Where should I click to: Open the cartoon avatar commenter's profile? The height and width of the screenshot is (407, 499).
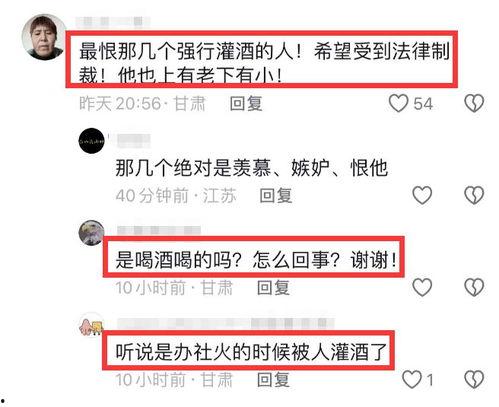(91, 324)
